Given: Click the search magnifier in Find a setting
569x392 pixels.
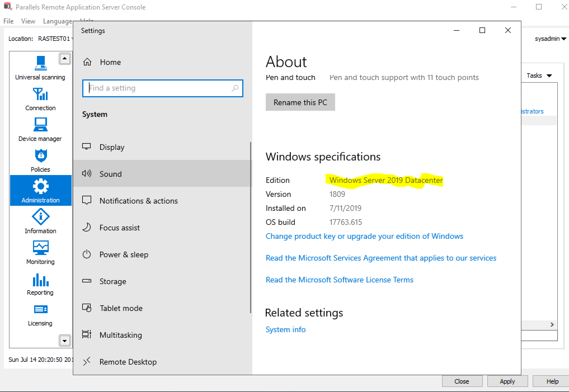Looking at the screenshot, I should click(235, 88).
